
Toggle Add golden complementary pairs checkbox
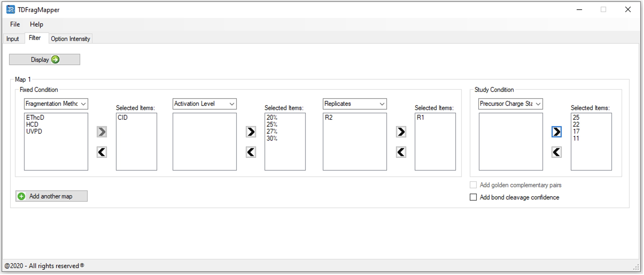(473, 185)
